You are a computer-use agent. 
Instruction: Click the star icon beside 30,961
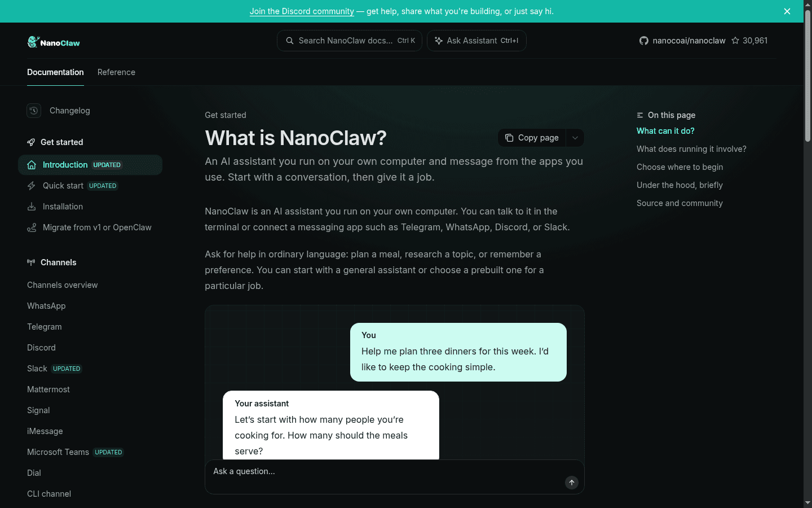pos(735,41)
